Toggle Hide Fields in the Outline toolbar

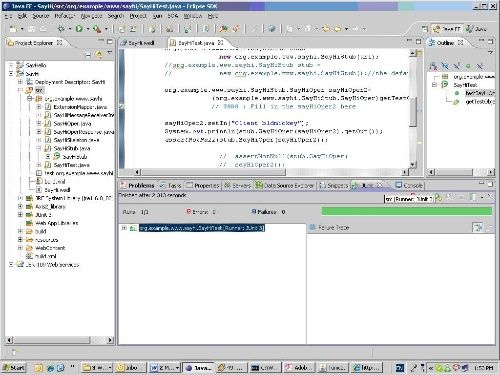tap(445, 66)
